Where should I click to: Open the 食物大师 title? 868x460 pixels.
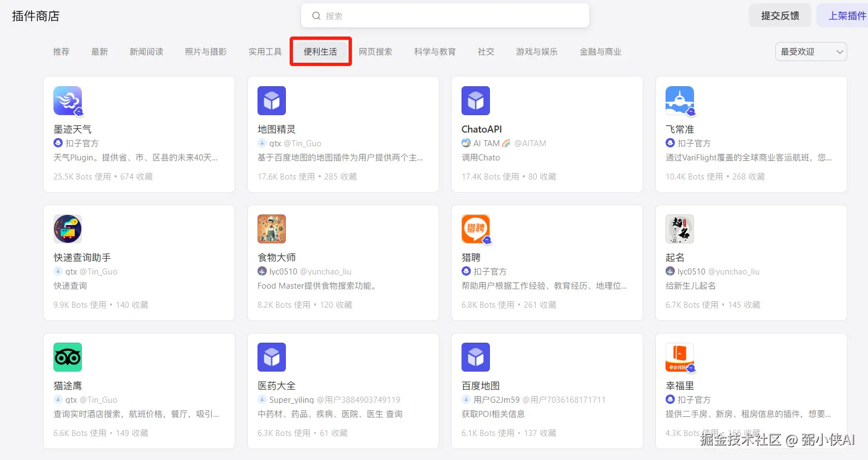(277, 258)
